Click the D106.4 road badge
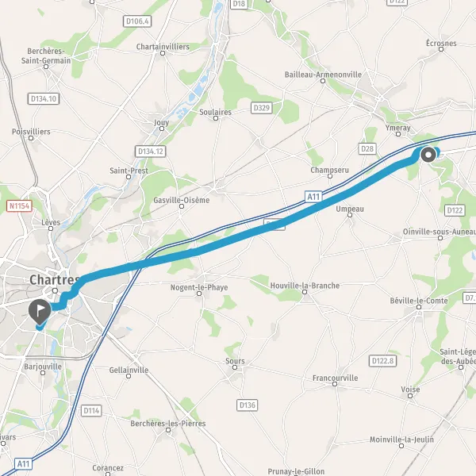The width and height of the screenshot is (476, 476). pyautogui.click(x=137, y=21)
